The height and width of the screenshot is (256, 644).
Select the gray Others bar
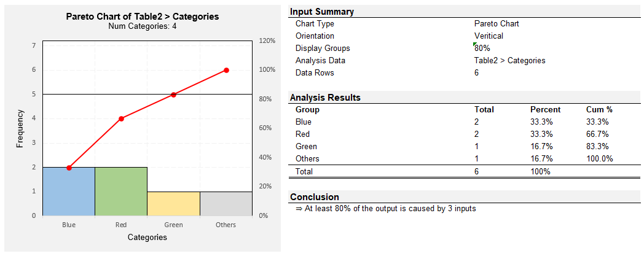(226, 203)
